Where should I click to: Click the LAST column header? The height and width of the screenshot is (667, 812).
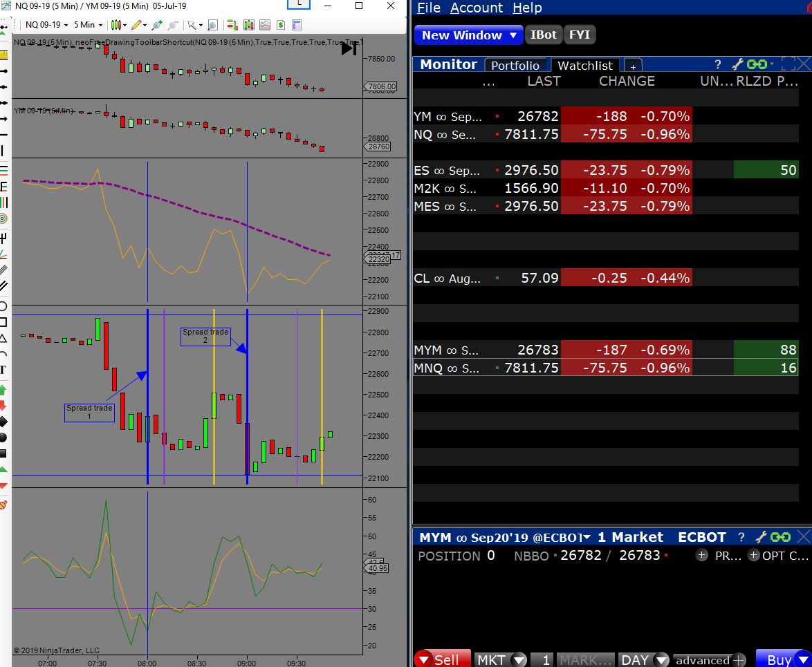click(x=544, y=82)
